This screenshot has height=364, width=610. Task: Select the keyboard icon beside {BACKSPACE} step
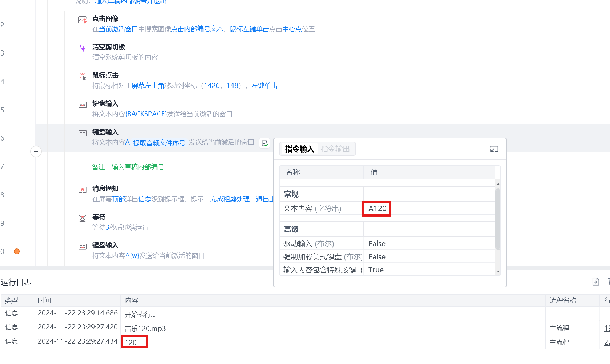click(x=82, y=104)
